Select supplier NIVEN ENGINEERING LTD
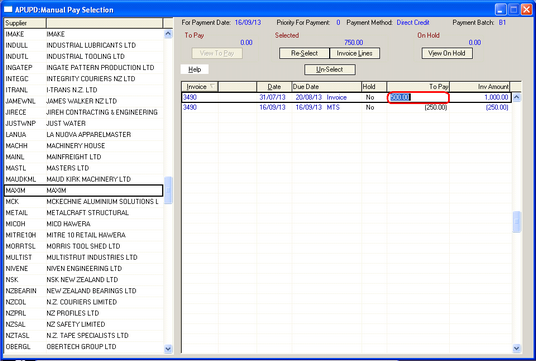The image size is (536, 361). coord(83,269)
